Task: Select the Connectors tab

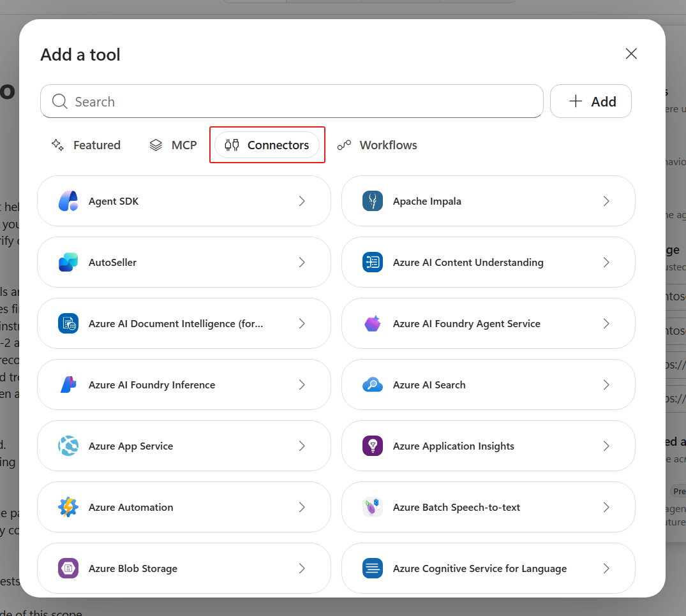Action: point(267,145)
